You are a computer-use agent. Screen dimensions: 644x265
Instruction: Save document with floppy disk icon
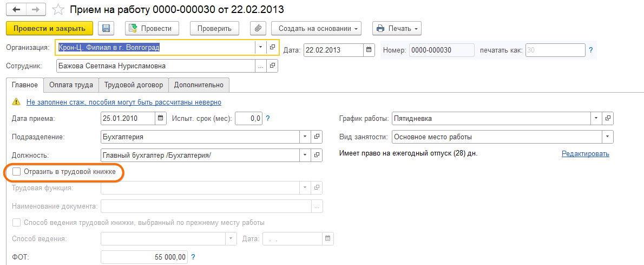106,29
